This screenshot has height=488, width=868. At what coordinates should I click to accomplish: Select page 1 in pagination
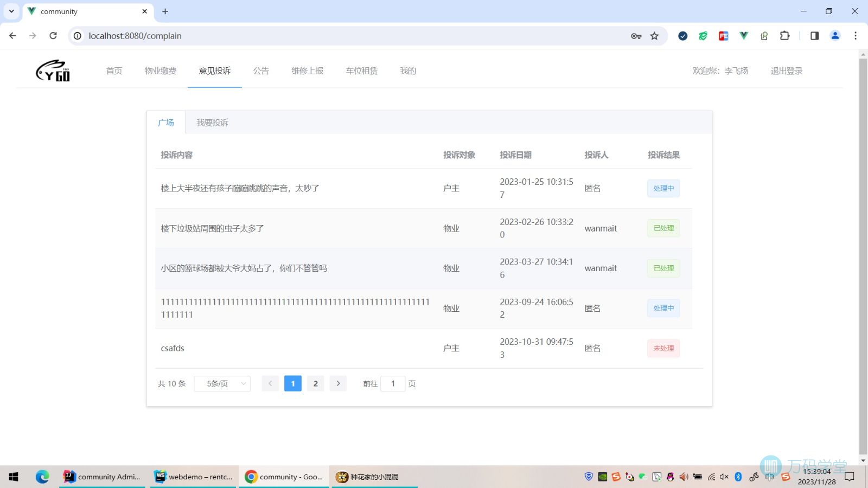pos(293,383)
